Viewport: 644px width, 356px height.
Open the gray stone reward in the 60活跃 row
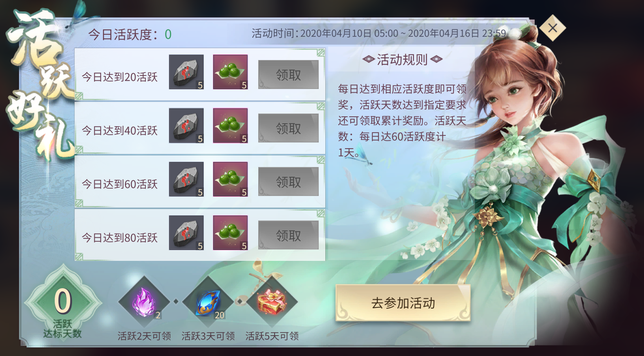coord(186,179)
